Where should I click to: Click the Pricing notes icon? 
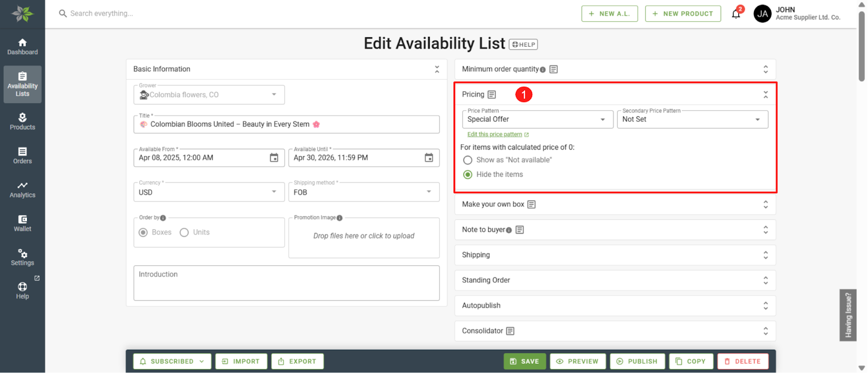[x=492, y=94]
